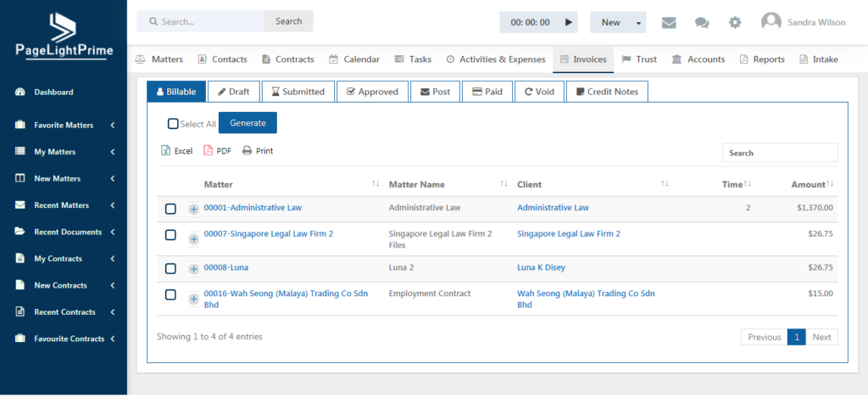Export table using PDF icon
This screenshot has height=398, width=868.
(209, 151)
